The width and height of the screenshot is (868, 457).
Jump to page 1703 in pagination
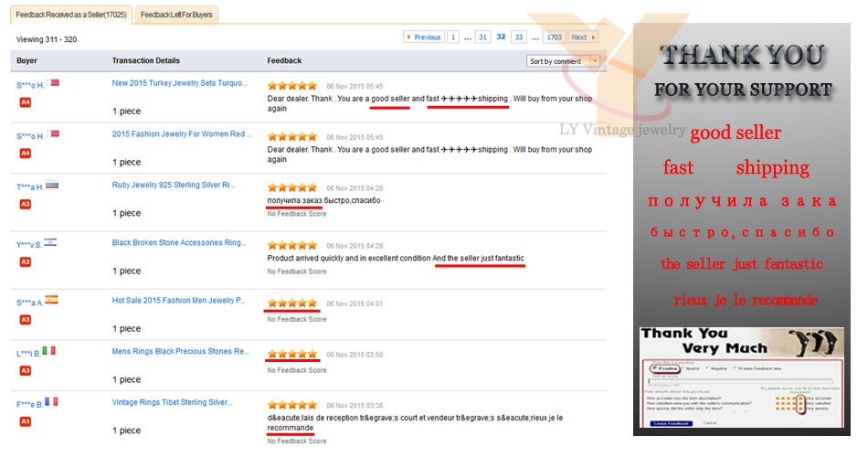[x=553, y=37]
